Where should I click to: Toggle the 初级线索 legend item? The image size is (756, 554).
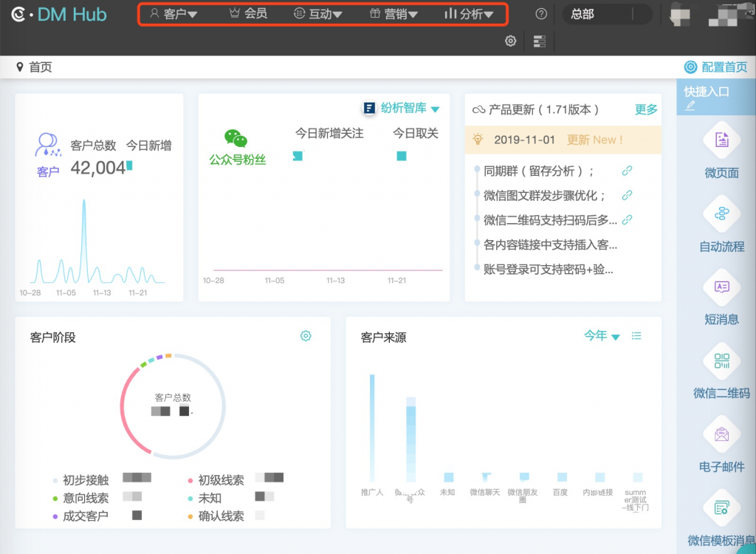[221, 480]
